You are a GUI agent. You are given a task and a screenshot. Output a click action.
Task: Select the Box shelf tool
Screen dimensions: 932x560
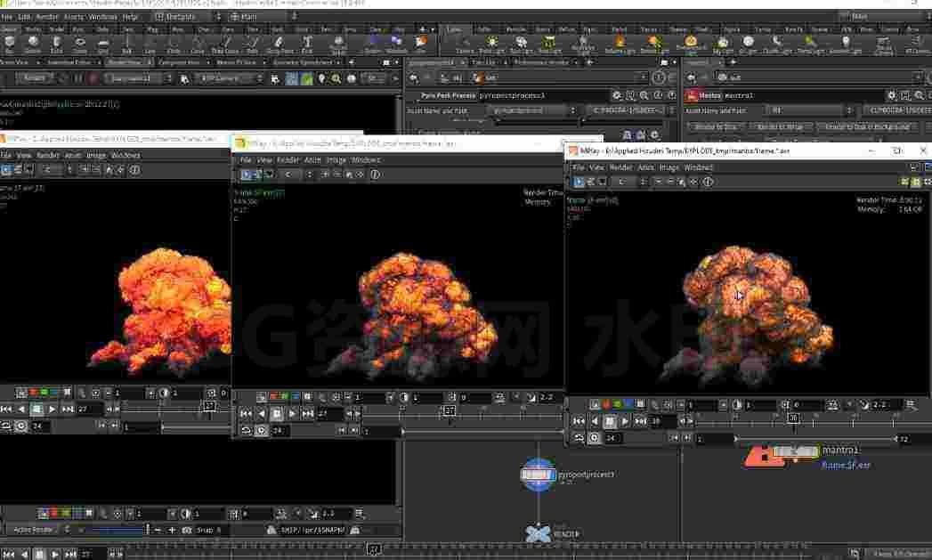click(x=10, y=44)
